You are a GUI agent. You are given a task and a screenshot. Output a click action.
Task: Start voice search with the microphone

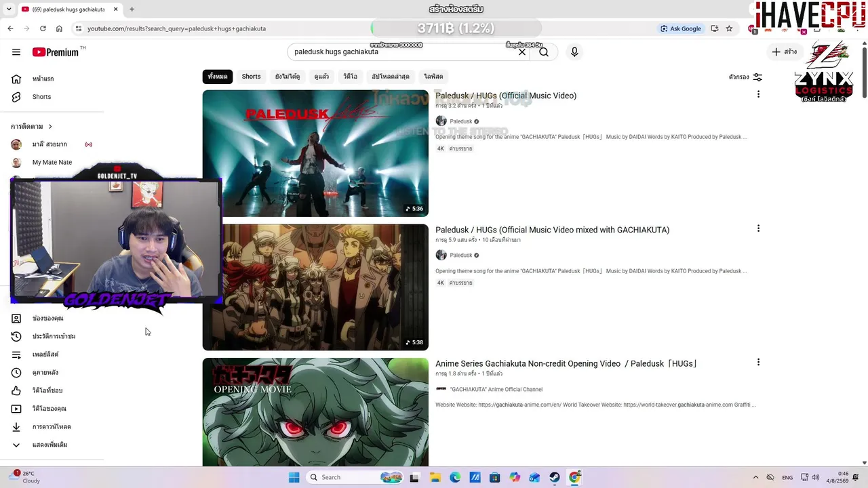pyautogui.click(x=574, y=52)
